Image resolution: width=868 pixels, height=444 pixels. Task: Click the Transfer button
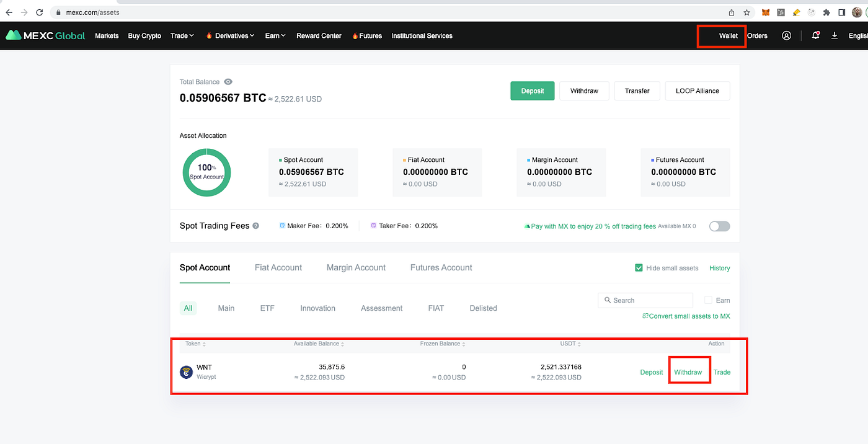click(x=637, y=91)
